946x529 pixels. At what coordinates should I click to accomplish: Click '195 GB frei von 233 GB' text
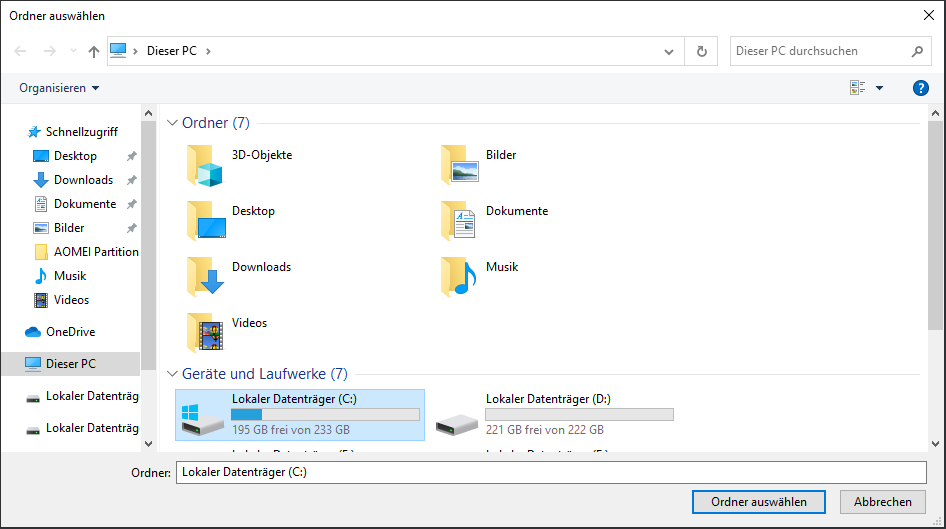point(291,429)
